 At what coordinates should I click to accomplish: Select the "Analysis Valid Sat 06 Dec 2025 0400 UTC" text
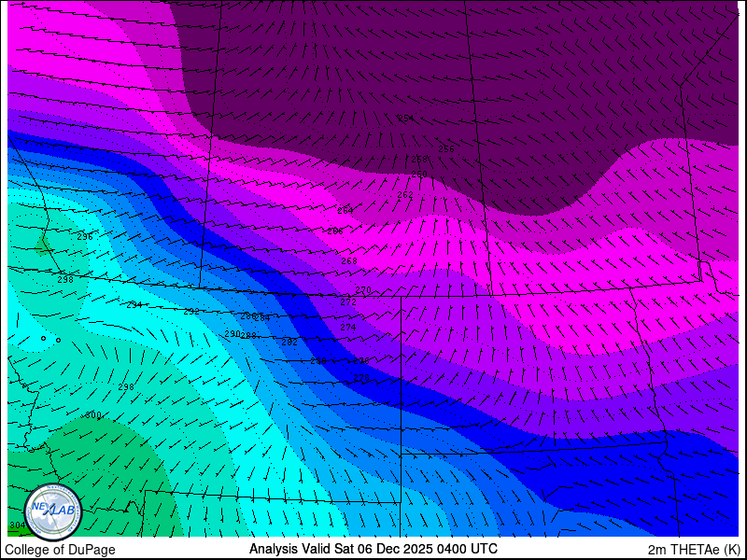coord(373,548)
